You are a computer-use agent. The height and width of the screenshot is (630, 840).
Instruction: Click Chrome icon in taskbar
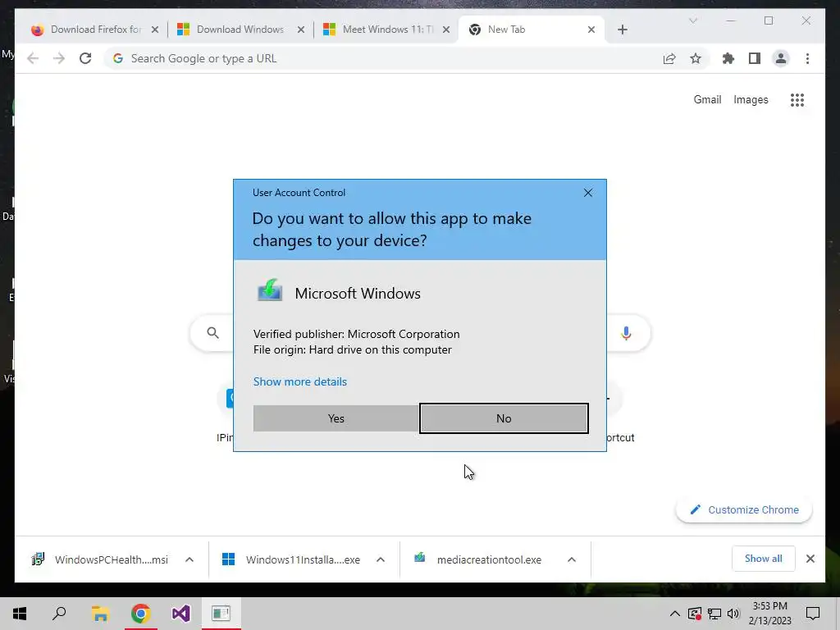(140, 614)
